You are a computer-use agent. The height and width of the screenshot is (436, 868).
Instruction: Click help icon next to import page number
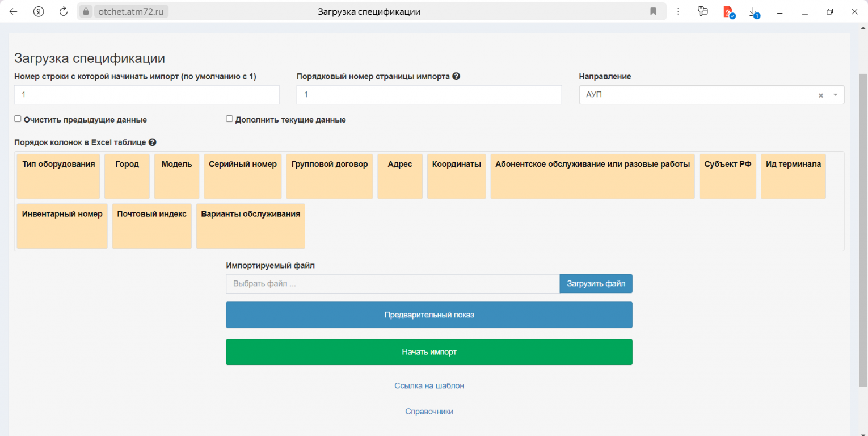pyautogui.click(x=456, y=77)
